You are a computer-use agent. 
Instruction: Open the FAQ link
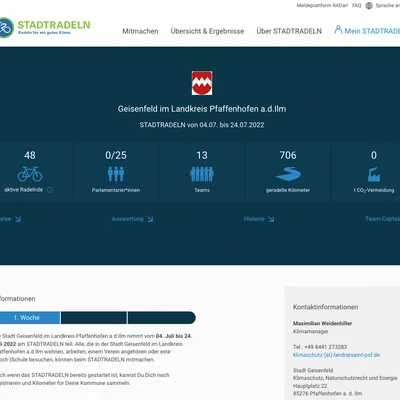[x=356, y=5]
